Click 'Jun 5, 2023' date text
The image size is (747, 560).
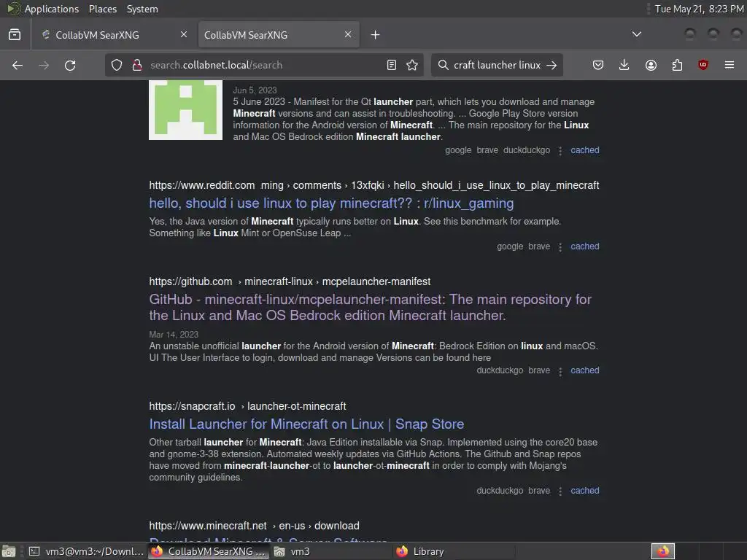pyautogui.click(x=255, y=90)
